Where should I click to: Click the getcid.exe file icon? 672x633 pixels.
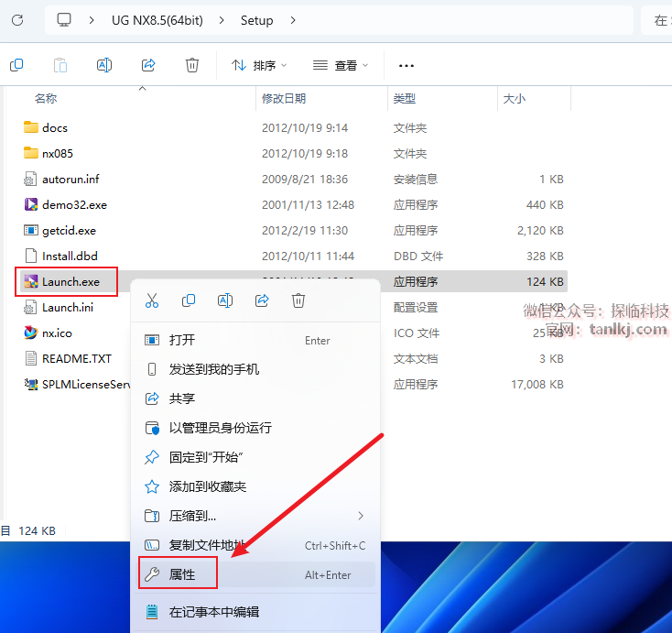tap(31, 230)
